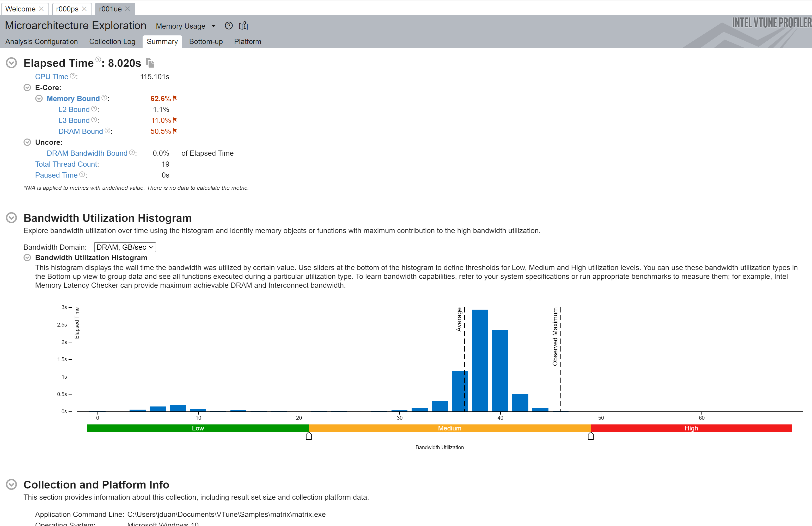Open the documentation book icon in header
The height and width of the screenshot is (526, 812).
(x=243, y=26)
